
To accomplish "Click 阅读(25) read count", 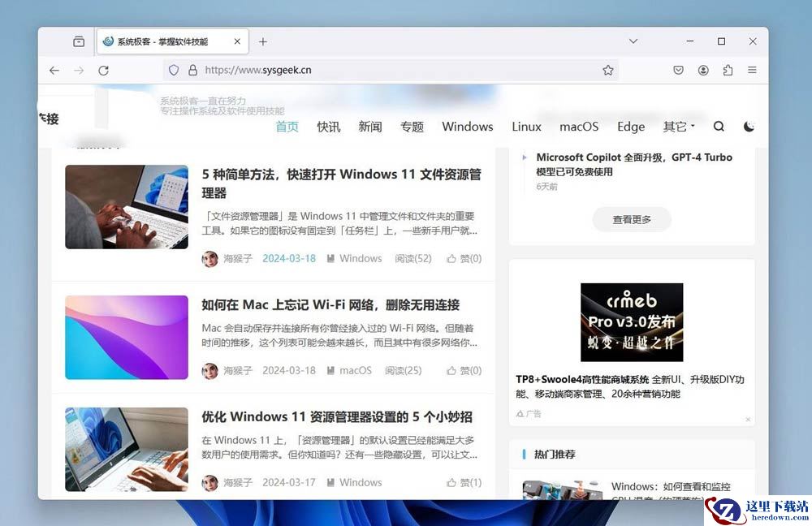I will coord(404,371).
